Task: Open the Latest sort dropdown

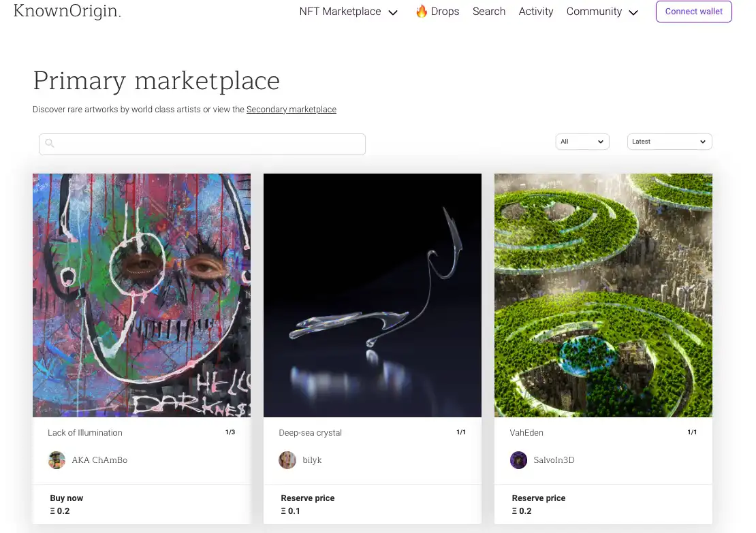Action: [670, 142]
